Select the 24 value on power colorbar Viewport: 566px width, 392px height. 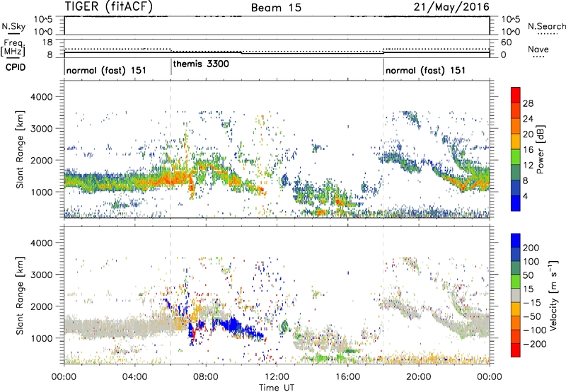pyautogui.click(x=528, y=119)
